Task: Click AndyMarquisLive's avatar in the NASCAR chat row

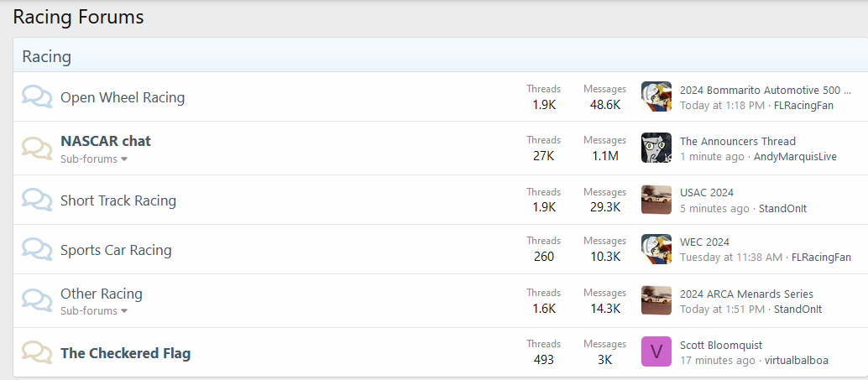Action: point(656,148)
